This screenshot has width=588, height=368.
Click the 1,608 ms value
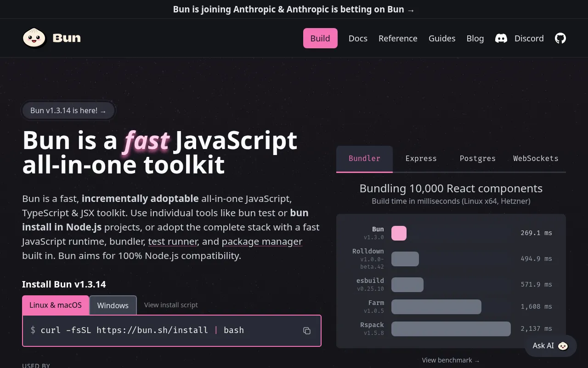pos(537,307)
